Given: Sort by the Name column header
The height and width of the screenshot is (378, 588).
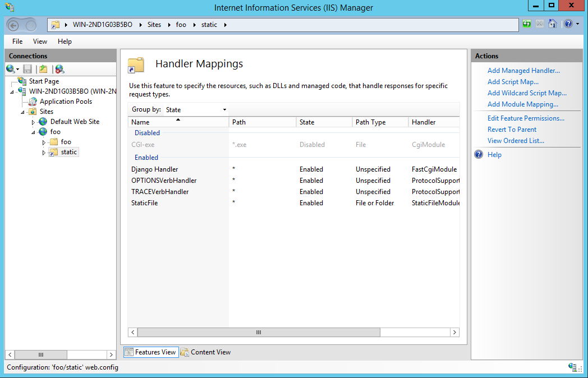Looking at the screenshot, I should pyautogui.click(x=178, y=122).
